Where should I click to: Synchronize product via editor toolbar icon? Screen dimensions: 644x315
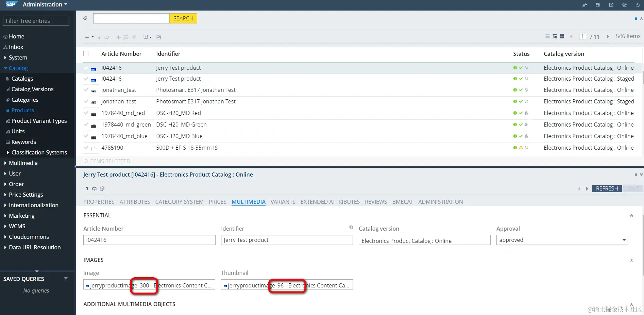(x=95, y=188)
